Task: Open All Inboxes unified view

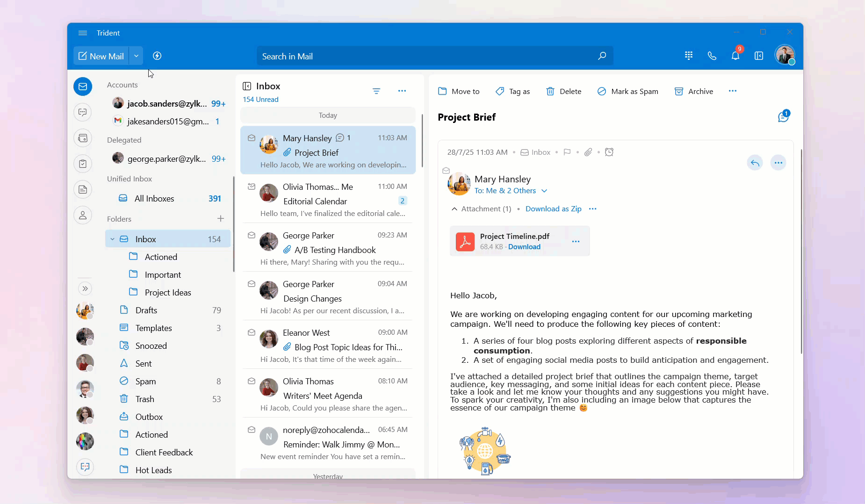Action: (169, 198)
